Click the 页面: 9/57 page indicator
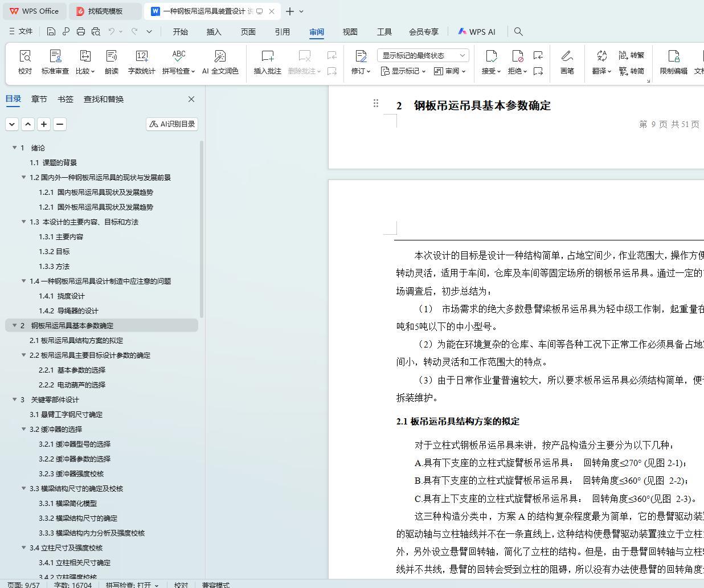The width and height of the screenshot is (704, 588). pos(24,585)
